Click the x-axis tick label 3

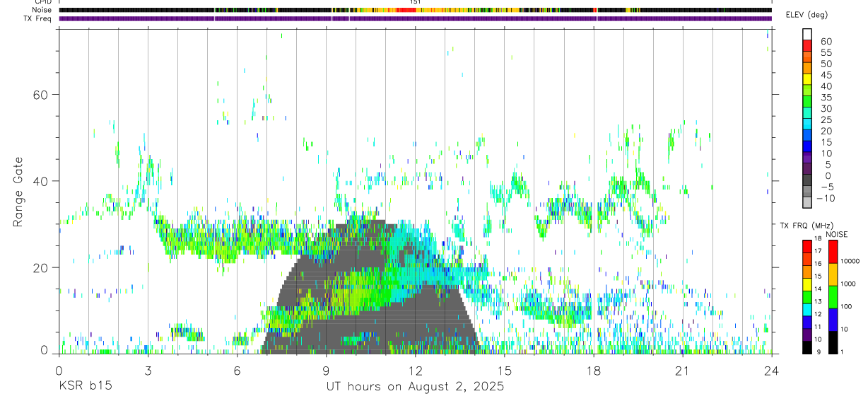[x=148, y=371]
